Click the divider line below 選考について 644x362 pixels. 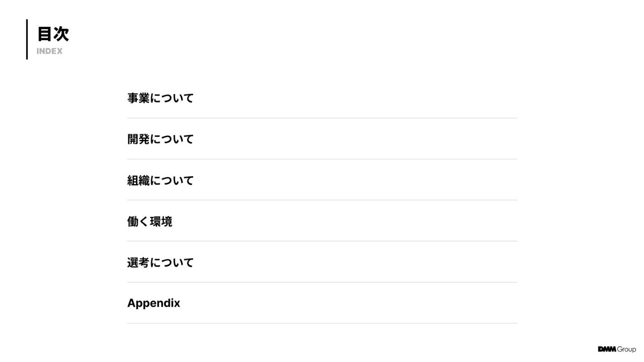pyautogui.click(x=322, y=282)
